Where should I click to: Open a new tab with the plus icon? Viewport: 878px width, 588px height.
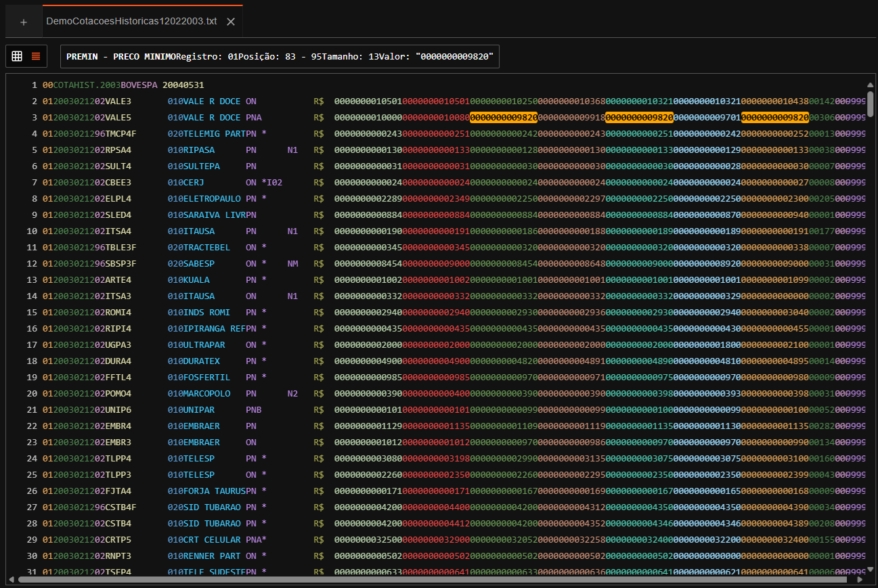point(24,22)
